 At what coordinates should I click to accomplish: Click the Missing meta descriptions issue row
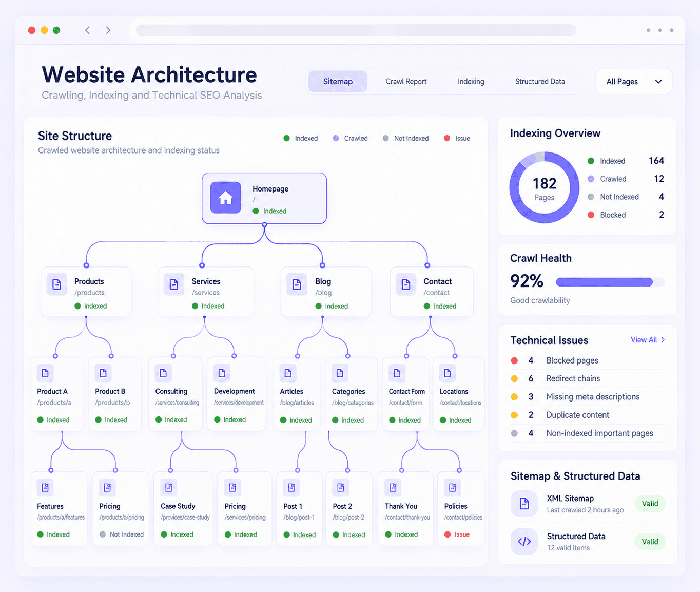point(588,397)
